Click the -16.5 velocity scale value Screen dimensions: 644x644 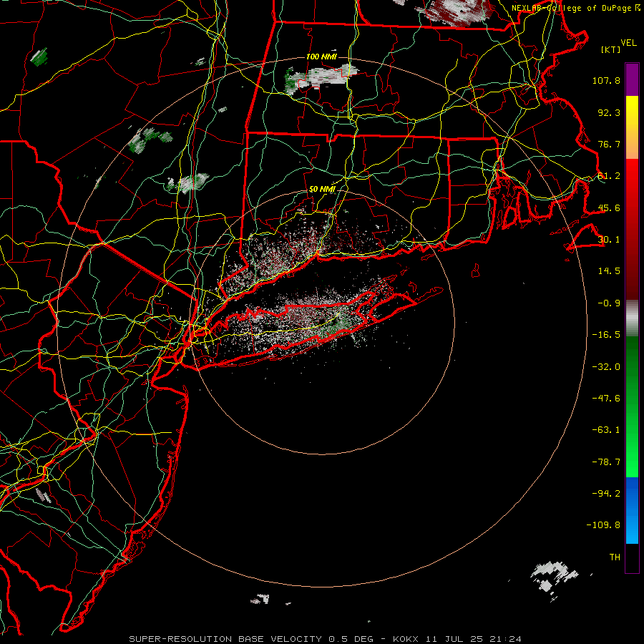(x=606, y=335)
